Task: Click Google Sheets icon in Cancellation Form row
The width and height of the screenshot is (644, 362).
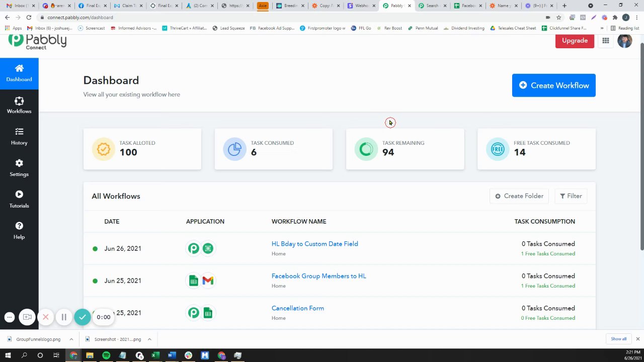Action: tap(208, 313)
